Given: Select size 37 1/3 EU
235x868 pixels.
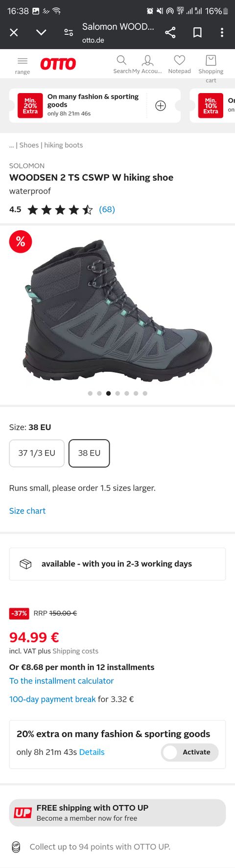Looking at the screenshot, I should 37,453.
